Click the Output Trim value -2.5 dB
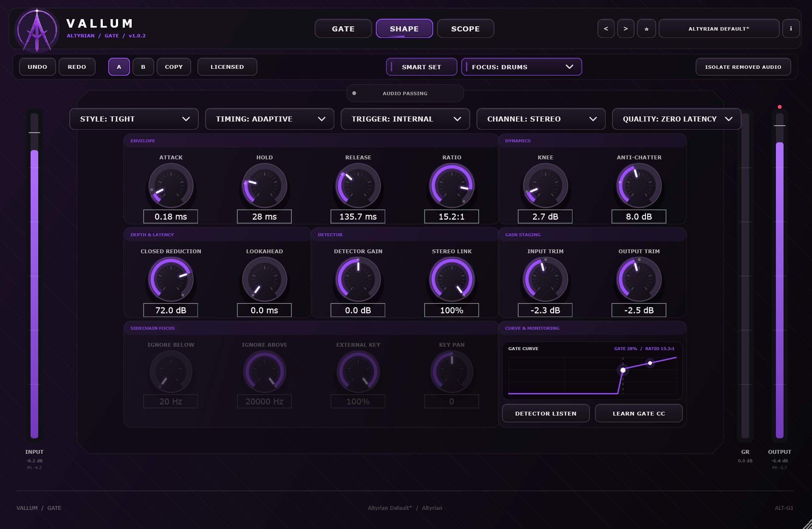 639,310
